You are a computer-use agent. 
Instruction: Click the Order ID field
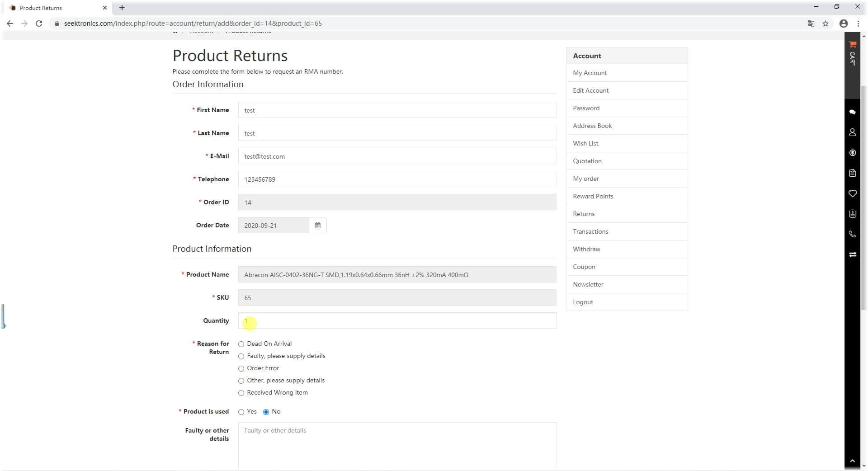[397, 202]
